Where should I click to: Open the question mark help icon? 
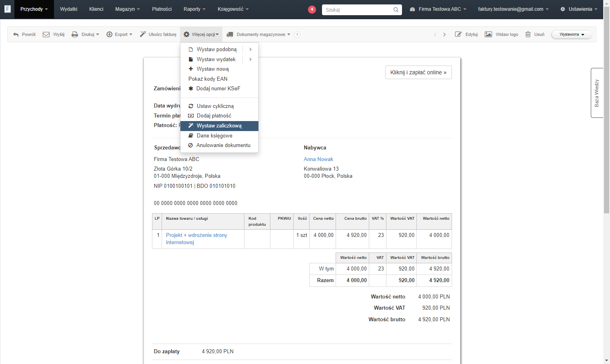pyautogui.click(x=297, y=35)
